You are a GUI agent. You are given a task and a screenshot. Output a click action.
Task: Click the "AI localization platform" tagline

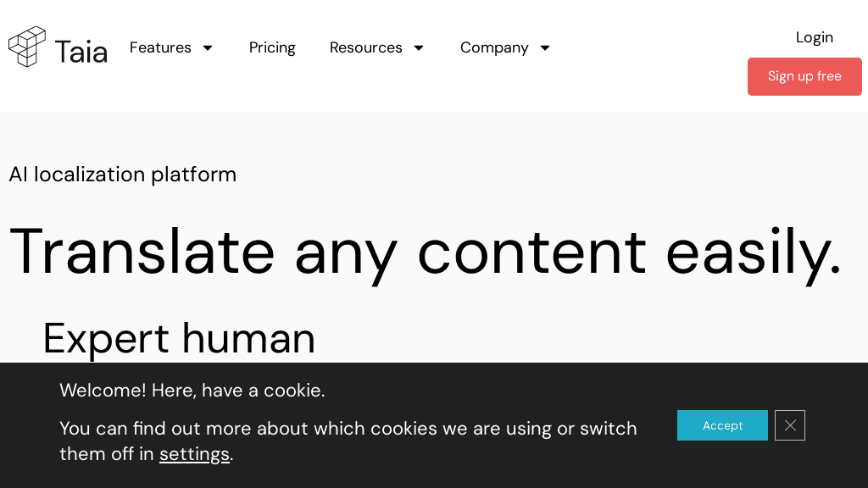pos(123,175)
